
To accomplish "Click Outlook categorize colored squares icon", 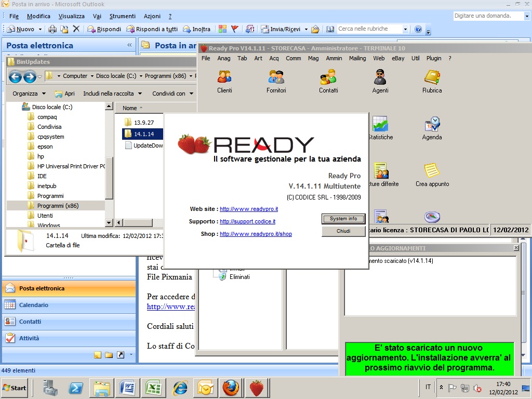I will click(222, 29).
